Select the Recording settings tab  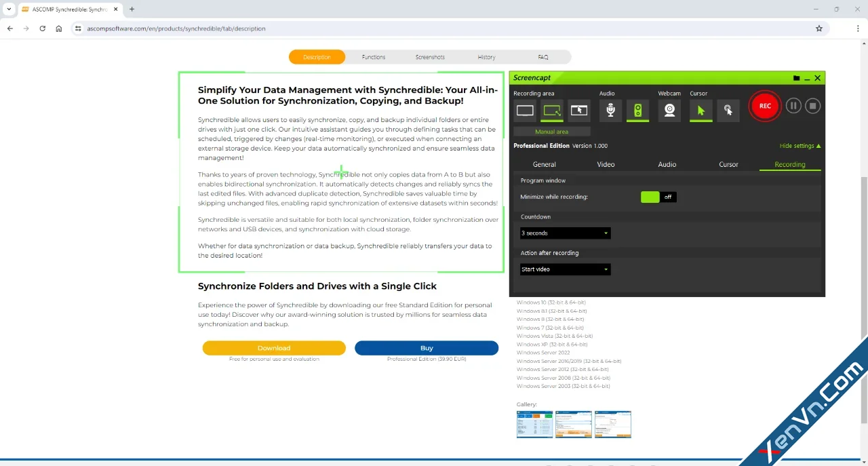pyautogui.click(x=790, y=164)
